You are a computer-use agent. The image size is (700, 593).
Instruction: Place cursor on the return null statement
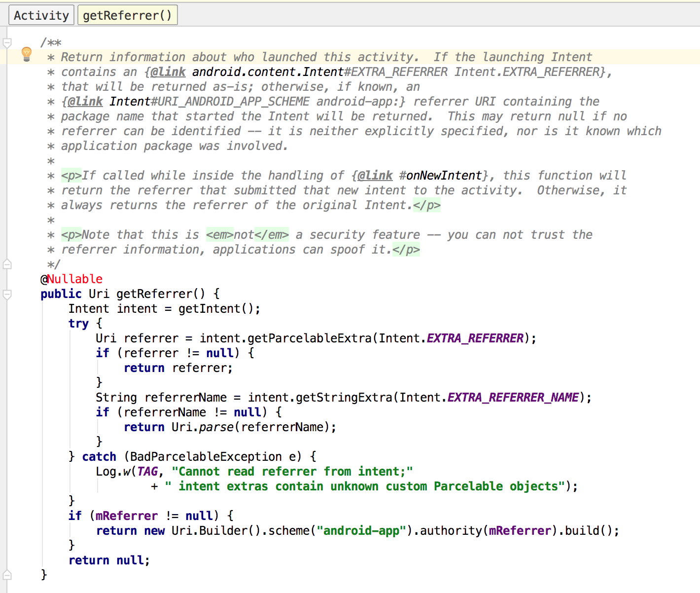[109, 560]
